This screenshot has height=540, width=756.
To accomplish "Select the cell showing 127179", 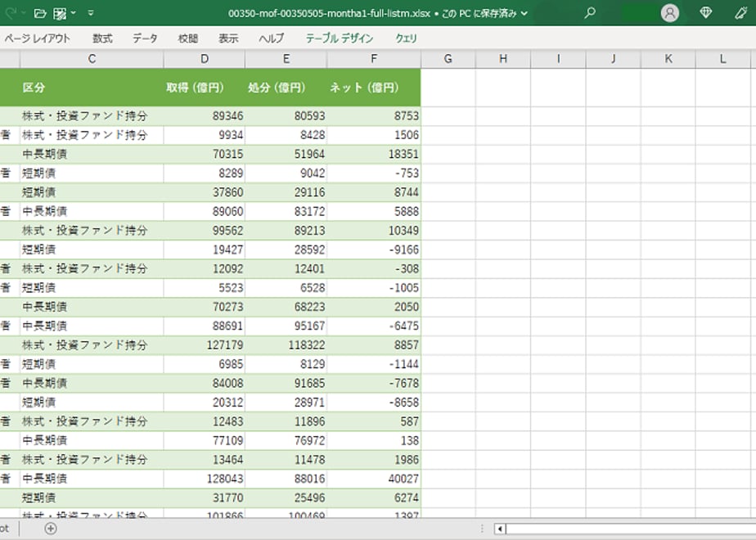I will coord(205,345).
